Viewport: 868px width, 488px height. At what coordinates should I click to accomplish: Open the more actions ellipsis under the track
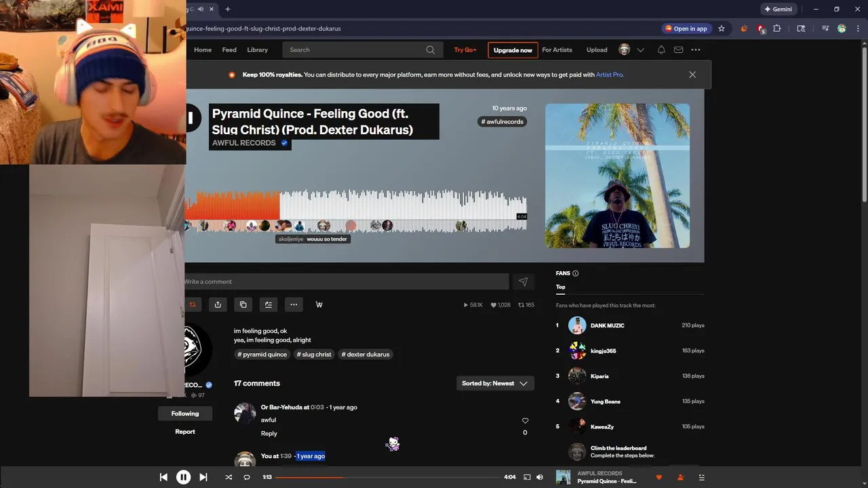tap(294, 304)
